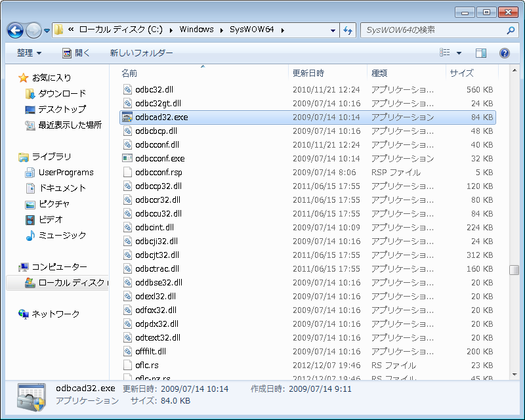Open the ビデオ library
The width and height of the screenshot is (525, 420).
[51, 219]
